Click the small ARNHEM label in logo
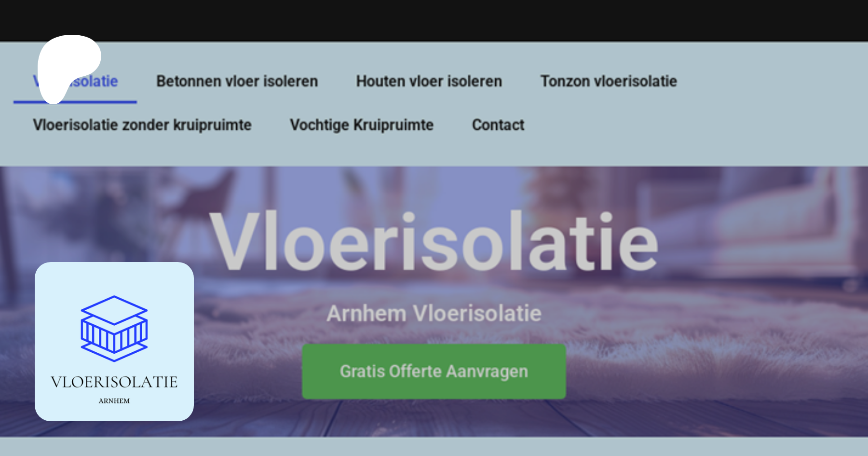Screen dimensions: 868x456 114,401
